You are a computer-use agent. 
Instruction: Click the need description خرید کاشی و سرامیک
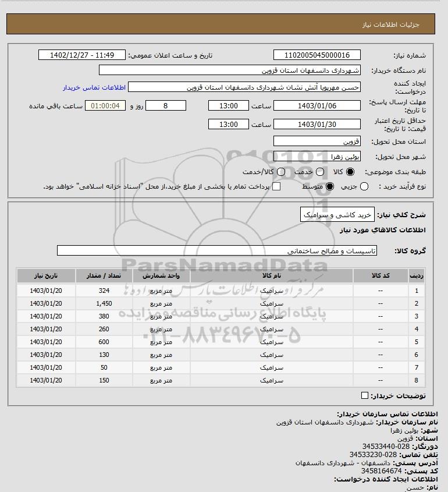point(337,215)
